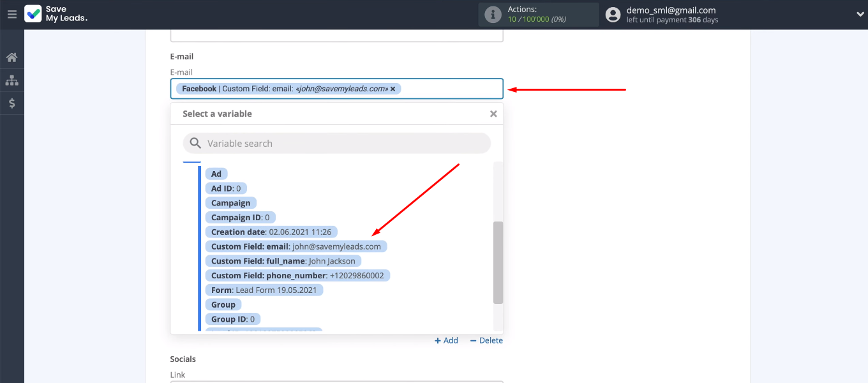
Task: Open the home dashboard icon
Action: pos(11,57)
